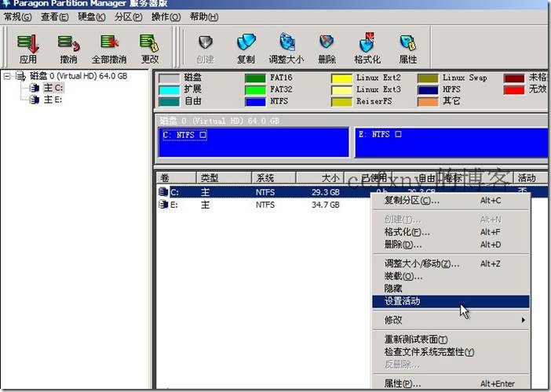Click the disk 0 icon in tree

coord(20,76)
